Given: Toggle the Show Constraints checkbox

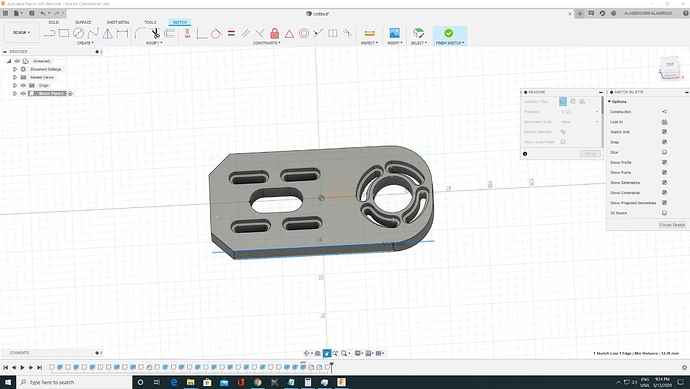Looking at the screenshot, I should (x=664, y=193).
